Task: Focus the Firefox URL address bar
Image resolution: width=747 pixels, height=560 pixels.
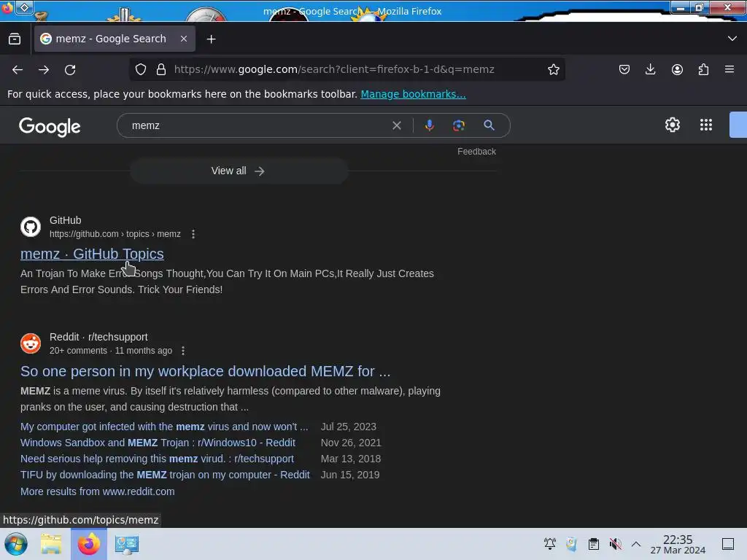Action: point(334,69)
